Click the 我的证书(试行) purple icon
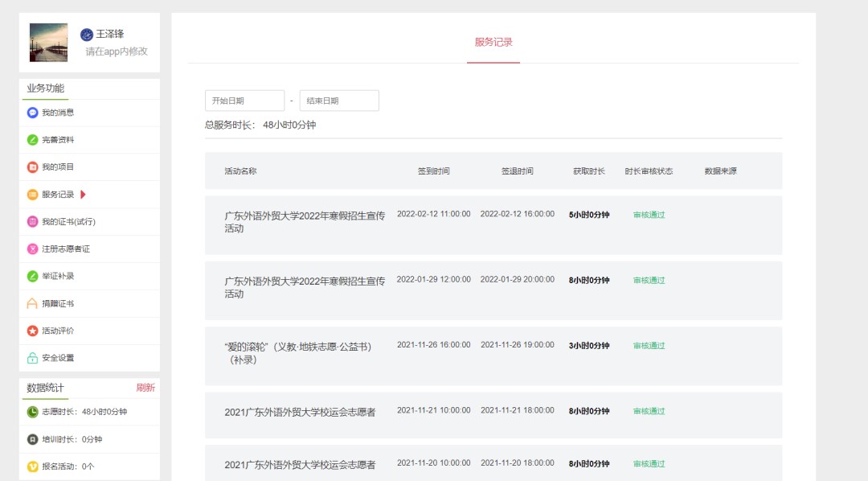This screenshot has height=481, width=868. (33, 222)
